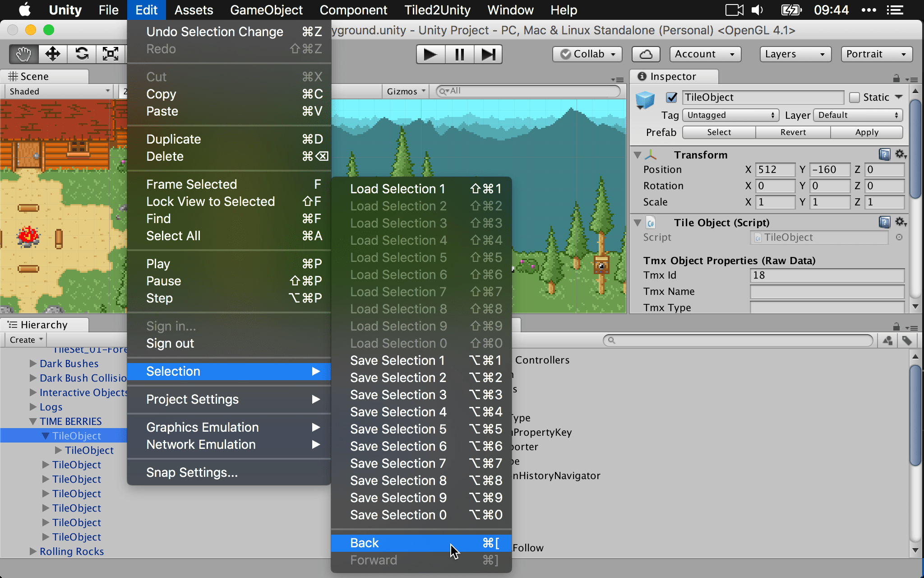Click the Play button to start game

click(x=430, y=54)
